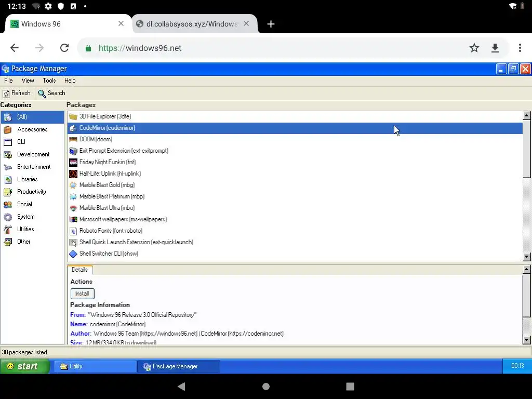Click the Package Manager taskbar button
Screen dimensions: 532x399
179,366
